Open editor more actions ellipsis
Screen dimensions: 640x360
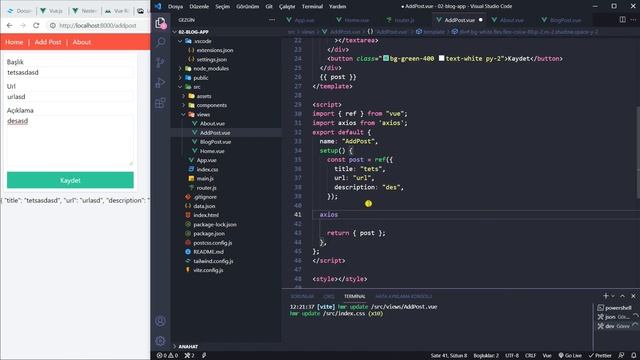click(x=633, y=20)
